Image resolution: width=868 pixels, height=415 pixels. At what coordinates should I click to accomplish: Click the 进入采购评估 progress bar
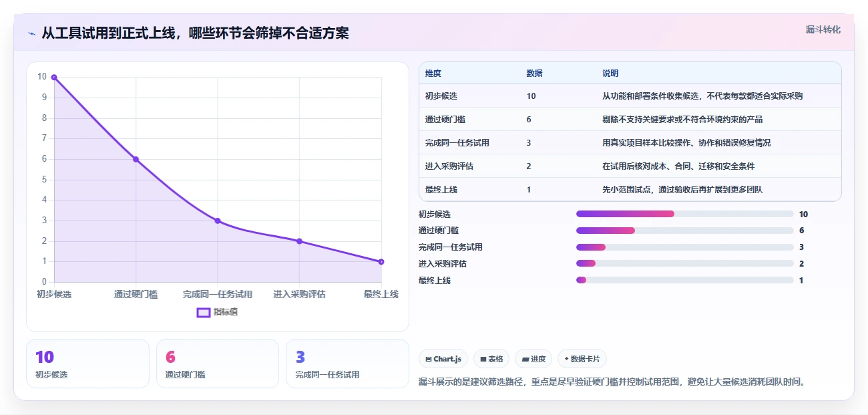pos(684,263)
